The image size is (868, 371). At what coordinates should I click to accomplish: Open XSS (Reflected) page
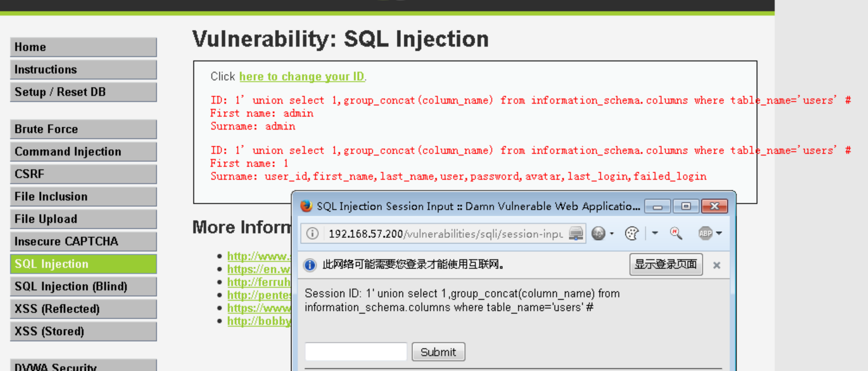[84, 309]
